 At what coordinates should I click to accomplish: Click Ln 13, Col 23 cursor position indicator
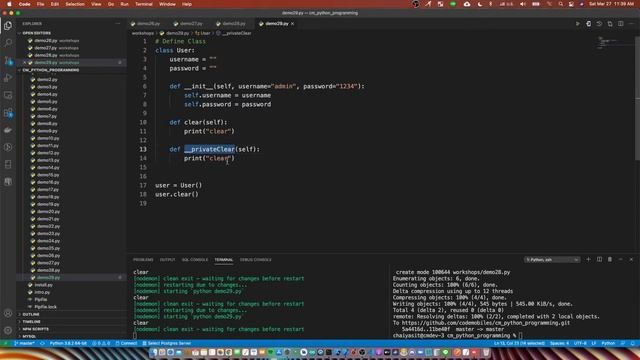pyautogui.click(x=519, y=343)
